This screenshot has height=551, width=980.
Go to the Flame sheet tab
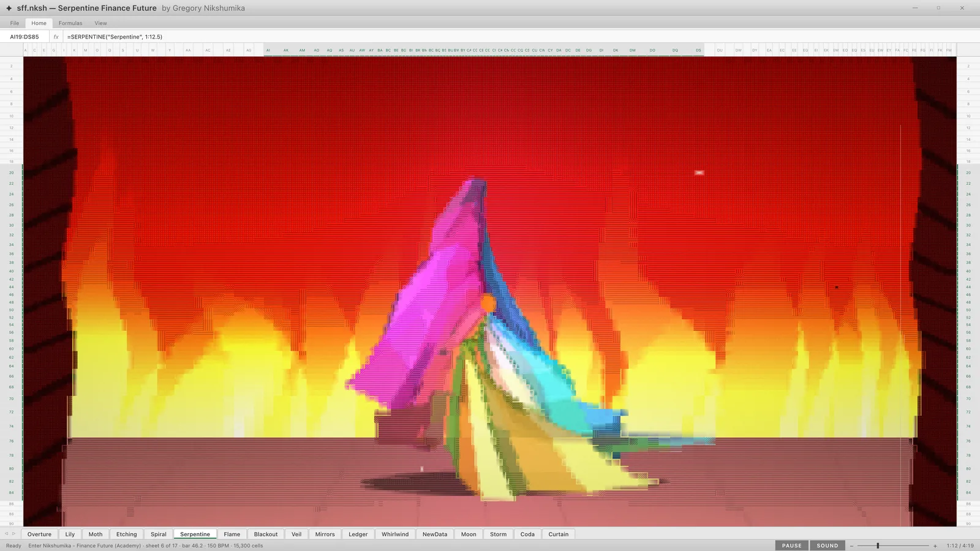coord(232,534)
